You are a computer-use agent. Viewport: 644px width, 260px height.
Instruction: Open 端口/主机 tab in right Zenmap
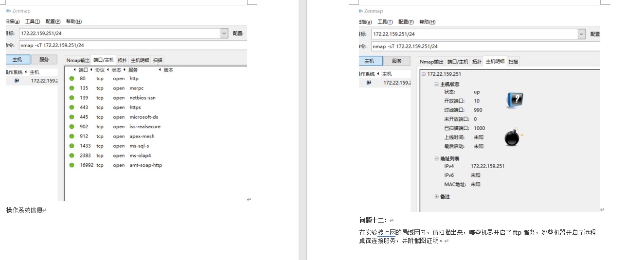[458, 62]
